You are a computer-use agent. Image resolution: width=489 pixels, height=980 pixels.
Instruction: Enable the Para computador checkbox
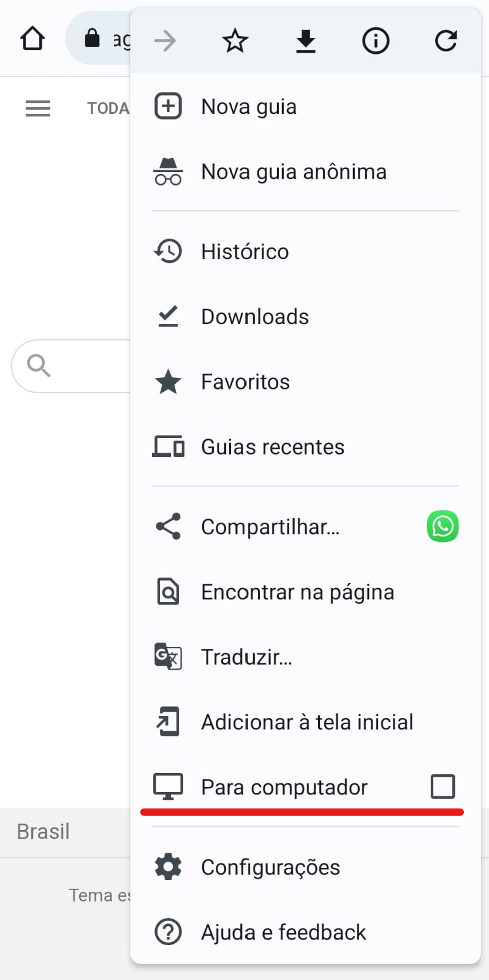point(442,786)
